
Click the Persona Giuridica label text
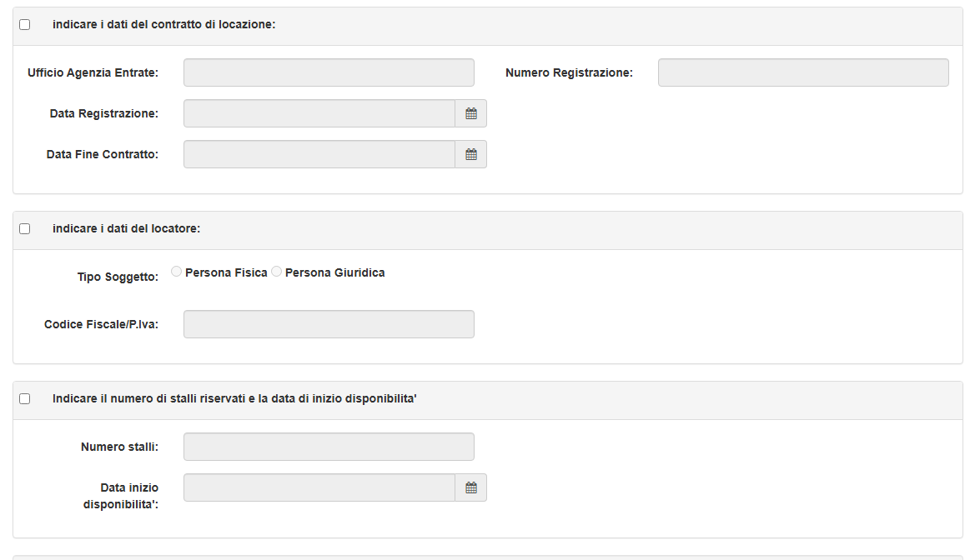(x=334, y=272)
